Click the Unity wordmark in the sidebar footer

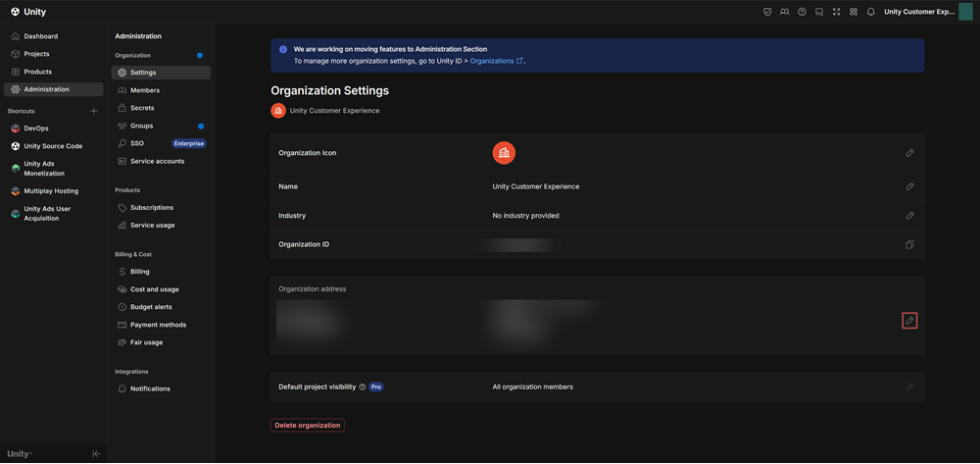20,454
